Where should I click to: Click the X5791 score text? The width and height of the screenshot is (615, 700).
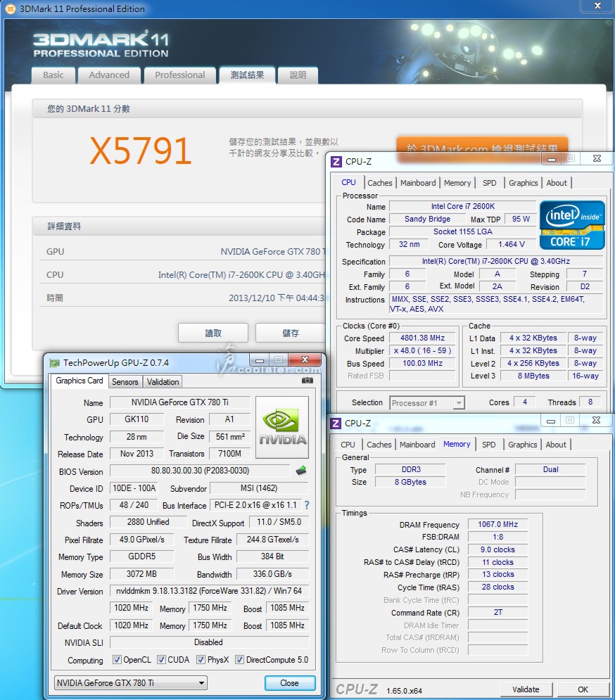point(141,151)
